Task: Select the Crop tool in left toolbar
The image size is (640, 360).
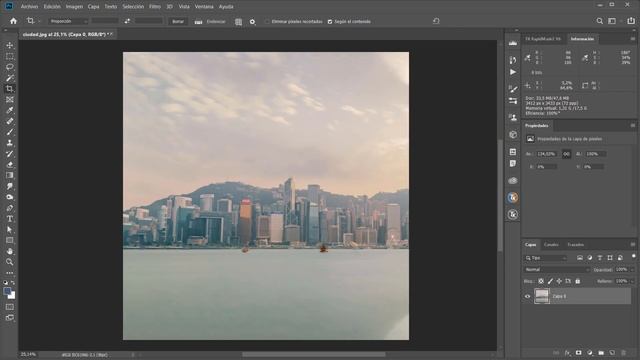Action: (x=10, y=89)
